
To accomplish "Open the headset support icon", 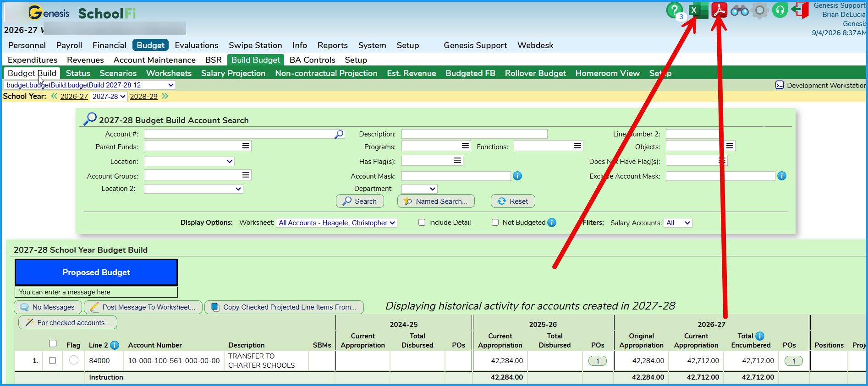I will 780,10.
